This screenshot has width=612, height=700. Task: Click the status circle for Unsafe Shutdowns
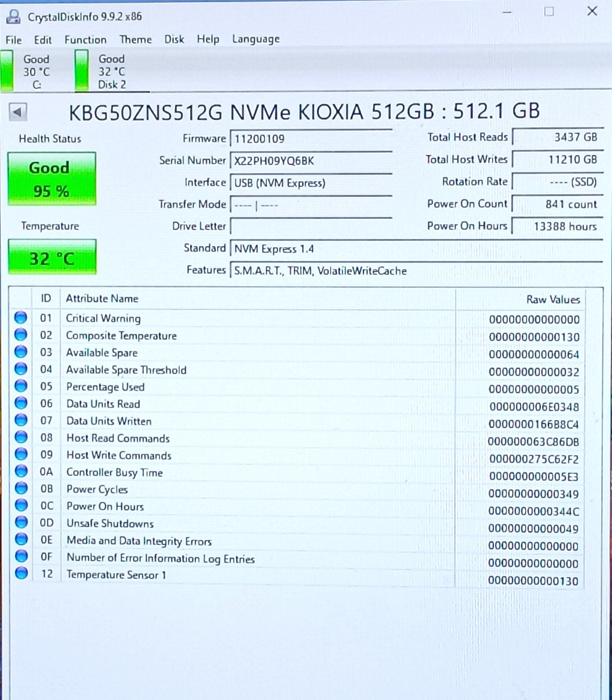point(21,522)
